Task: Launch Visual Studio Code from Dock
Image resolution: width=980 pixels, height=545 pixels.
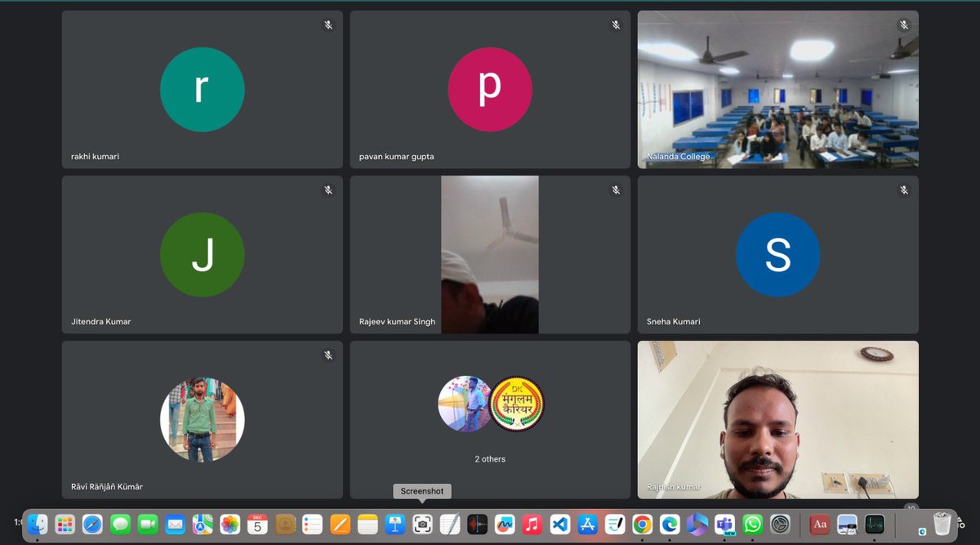Action: pos(559,524)
